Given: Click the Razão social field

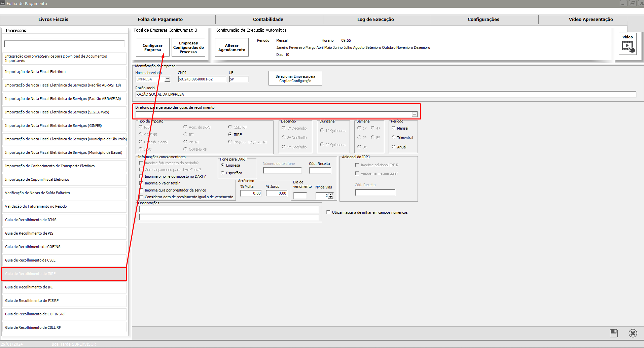Looking at the screenshot, I should 386,94.
